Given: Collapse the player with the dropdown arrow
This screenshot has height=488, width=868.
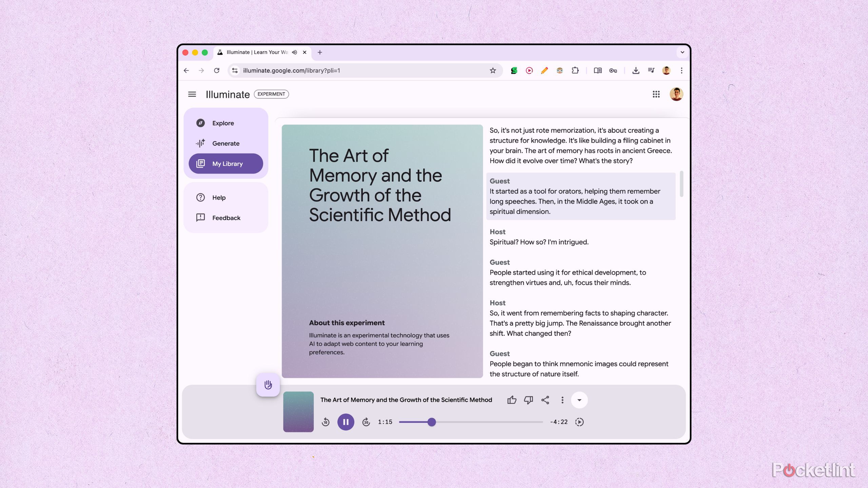Looking at the screenshot, I should pyautogui.click(x=579, y=400).
